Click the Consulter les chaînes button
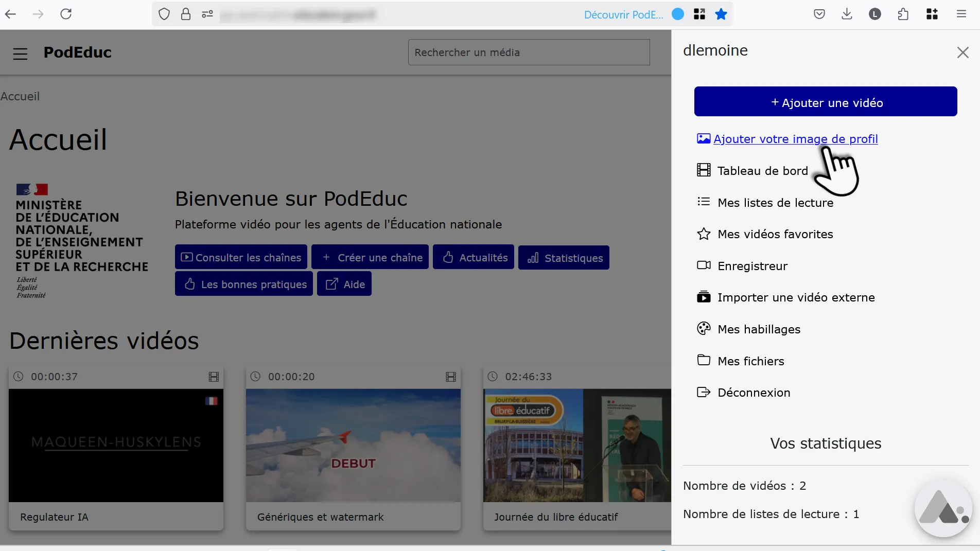Viewport: 980px width, 551px height. [241, 257]
